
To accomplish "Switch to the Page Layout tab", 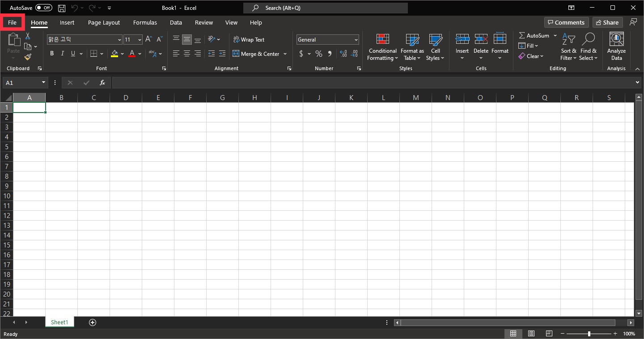I will 104,22.
